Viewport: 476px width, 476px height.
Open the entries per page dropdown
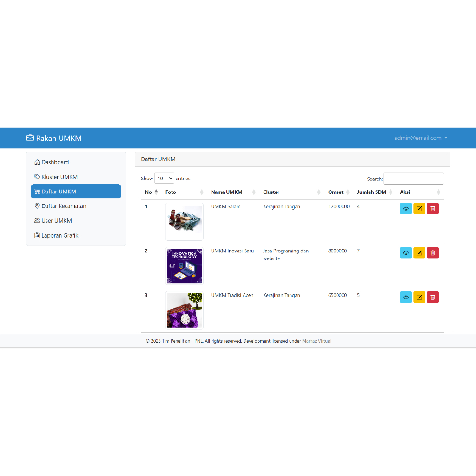coord(164,178)
